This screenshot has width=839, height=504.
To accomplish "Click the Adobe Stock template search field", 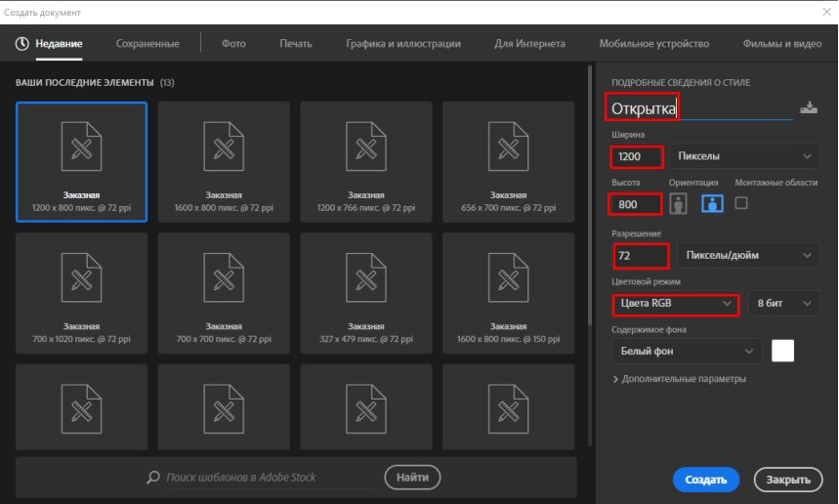I will pos(271,478).
